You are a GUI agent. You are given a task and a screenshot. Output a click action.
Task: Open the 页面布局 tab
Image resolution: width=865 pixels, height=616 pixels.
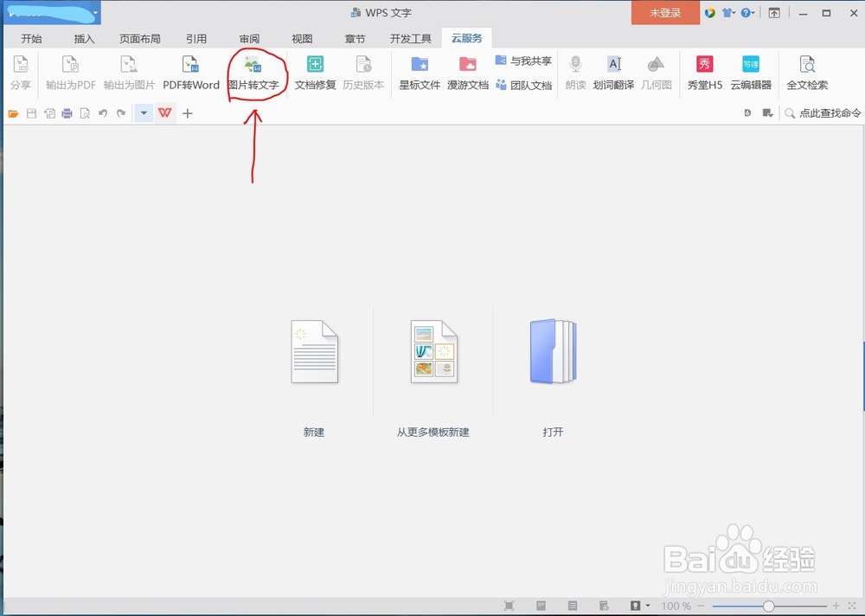click(x=140, y=39)
